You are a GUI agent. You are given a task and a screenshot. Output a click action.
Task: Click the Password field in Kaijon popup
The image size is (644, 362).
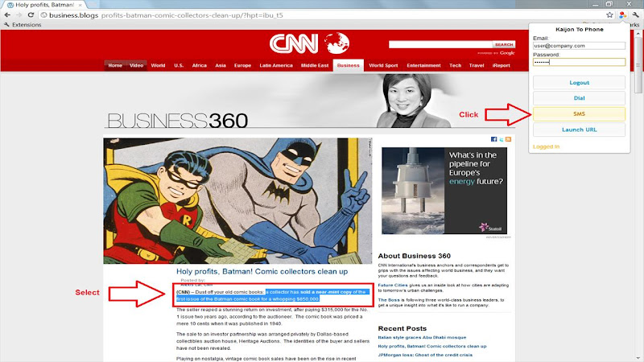pos(579,62)
